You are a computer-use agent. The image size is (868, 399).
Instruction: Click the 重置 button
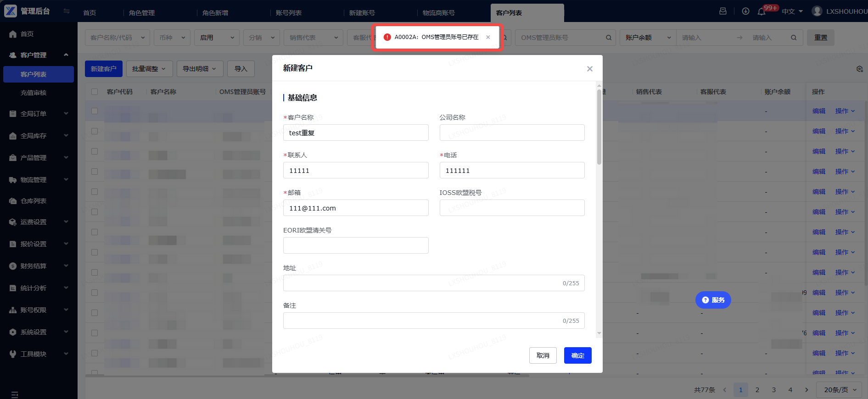(x=821, y=38)
